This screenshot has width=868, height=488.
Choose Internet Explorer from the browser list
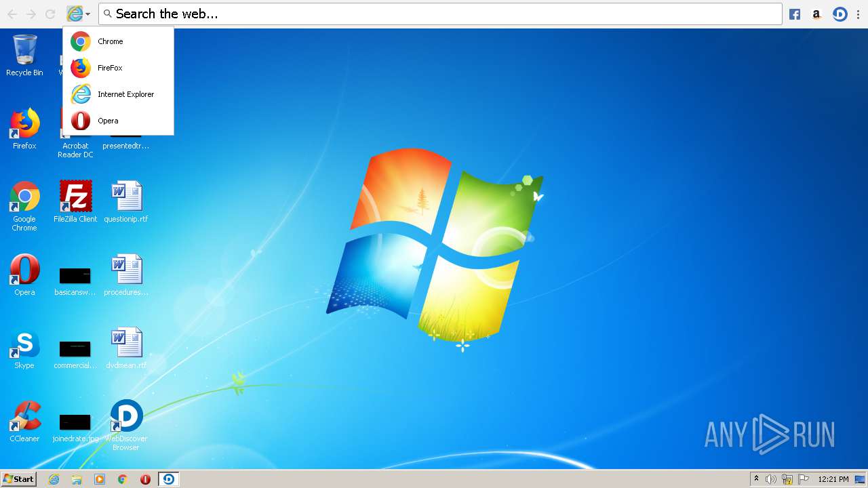[x=118, y=94]
